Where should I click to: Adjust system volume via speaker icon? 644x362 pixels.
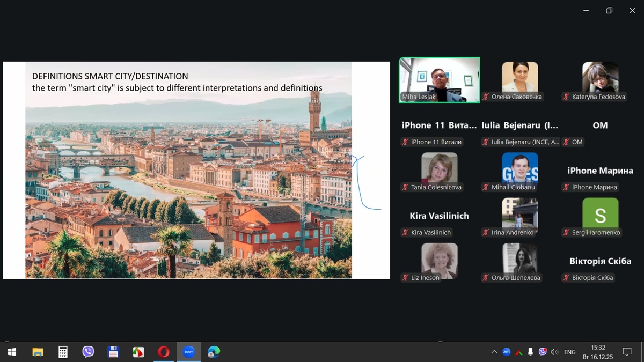pos(554,352)
